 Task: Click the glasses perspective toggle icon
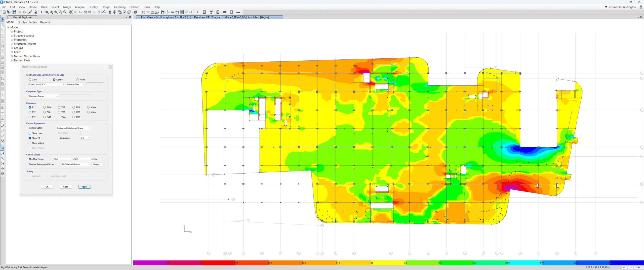tap(104, 12)
